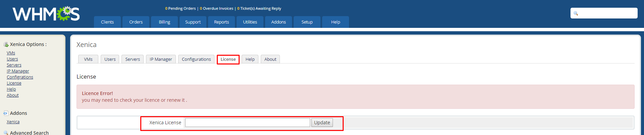
Task: Open the Reports menu
Action: click(221, 22)
